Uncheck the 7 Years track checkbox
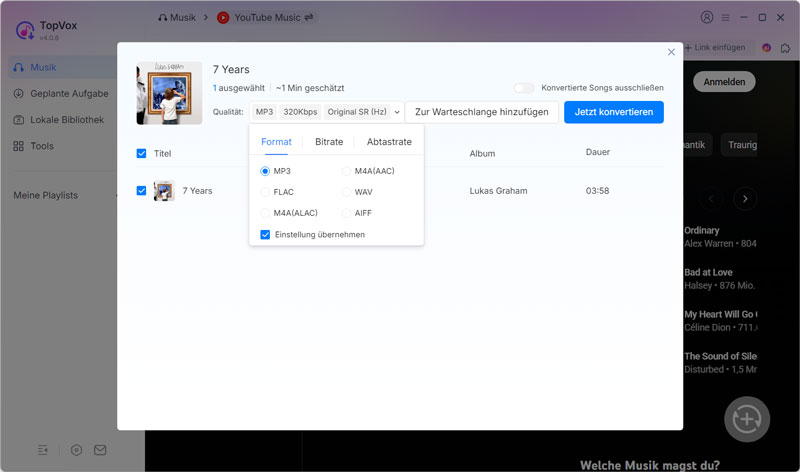The image size is (800, 472). click(x=141, y=191)
